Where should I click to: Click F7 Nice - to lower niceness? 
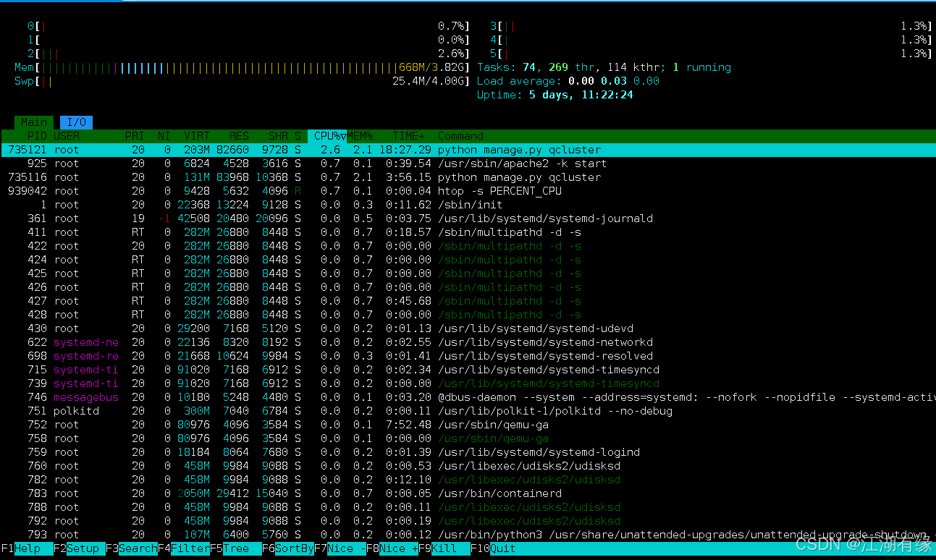[340, 548]
